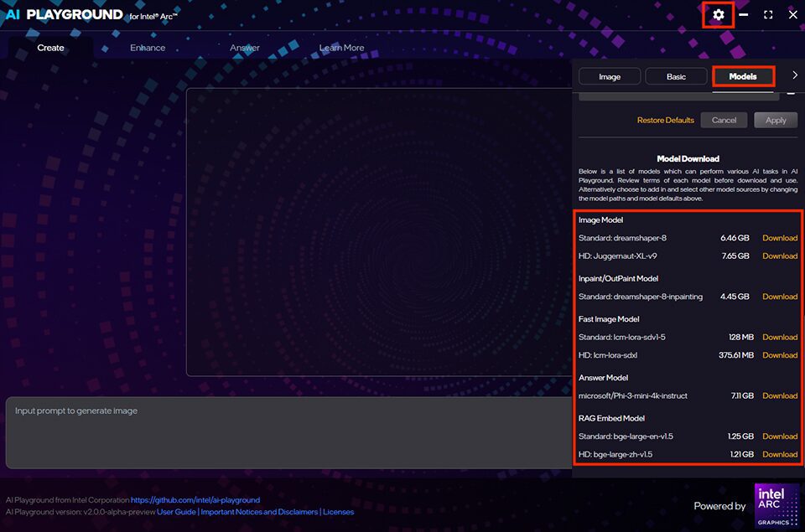This screenshot has width=805, height=532.
Task: Select the Create tab
Action: point(50,48)
